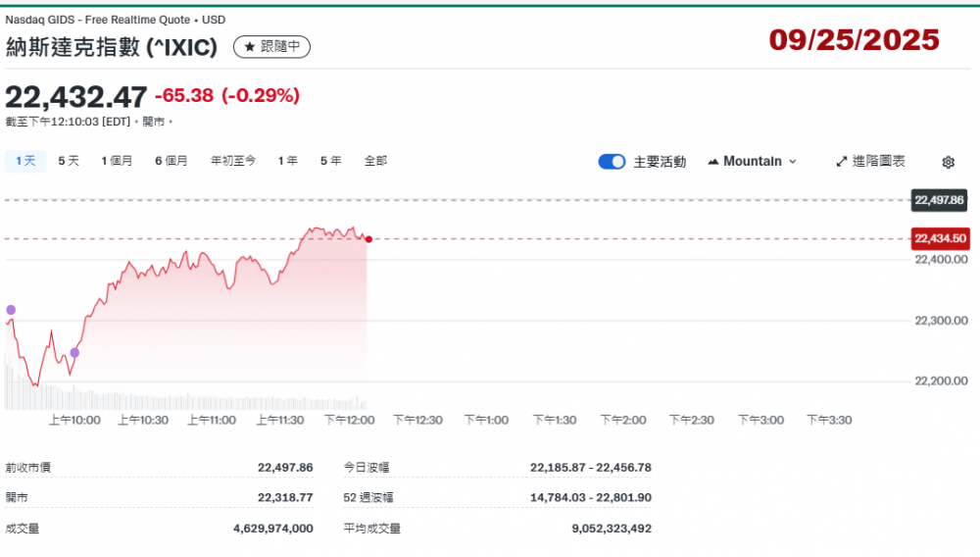Choose the 年初至今 range

coord(233,161)
